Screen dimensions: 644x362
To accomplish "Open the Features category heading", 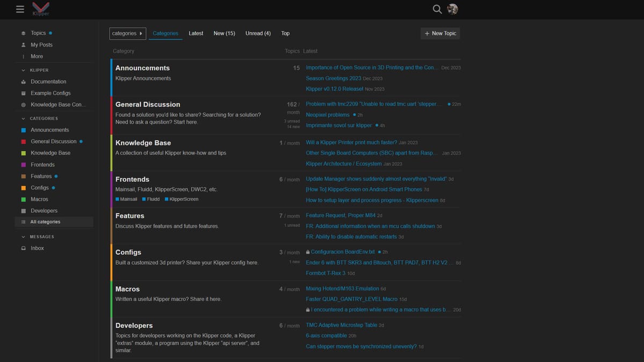I will [x=130, y=216].
